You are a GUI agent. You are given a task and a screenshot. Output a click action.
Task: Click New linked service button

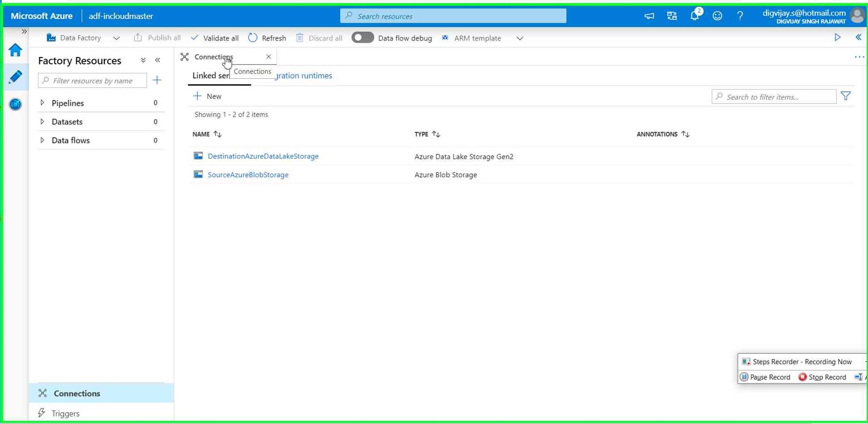coord(207,96)
